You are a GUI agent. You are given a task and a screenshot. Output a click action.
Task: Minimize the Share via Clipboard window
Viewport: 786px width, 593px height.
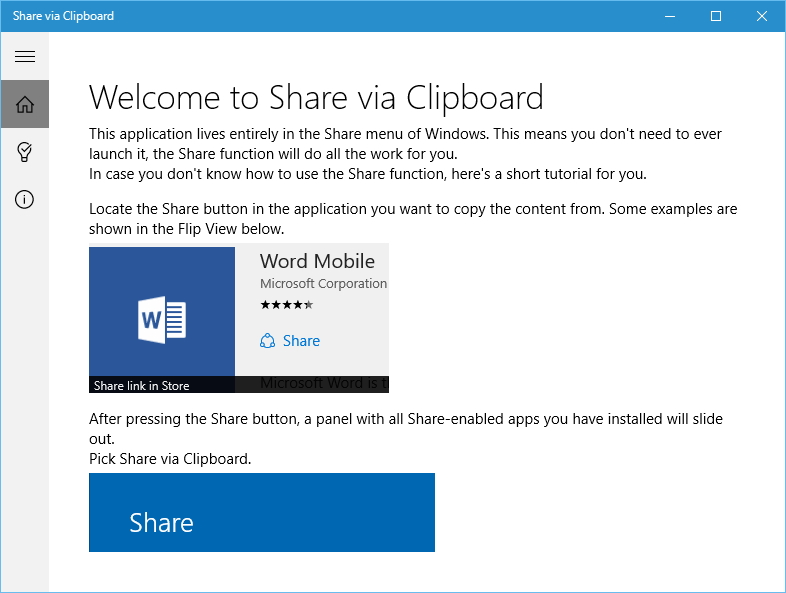tap(670, 16)
